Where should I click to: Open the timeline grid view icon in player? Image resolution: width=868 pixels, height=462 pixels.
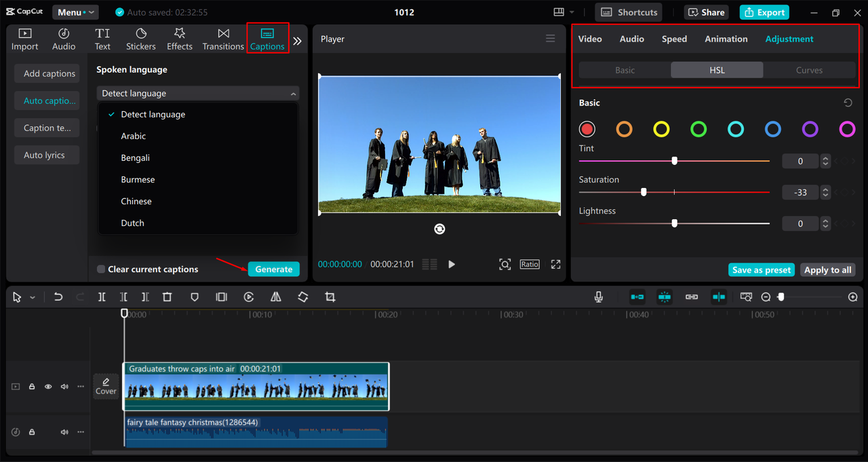[429, 265]
